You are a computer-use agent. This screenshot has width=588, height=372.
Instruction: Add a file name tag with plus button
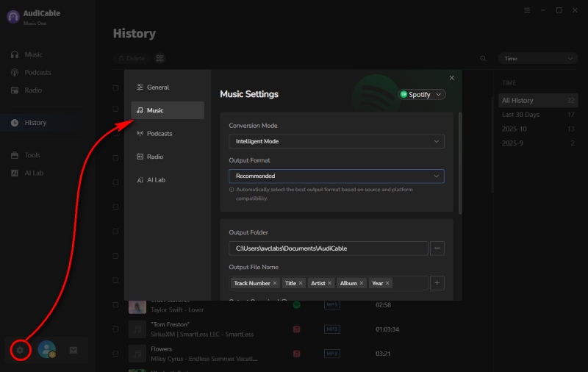pyautogui.click(x=437, y=283)
